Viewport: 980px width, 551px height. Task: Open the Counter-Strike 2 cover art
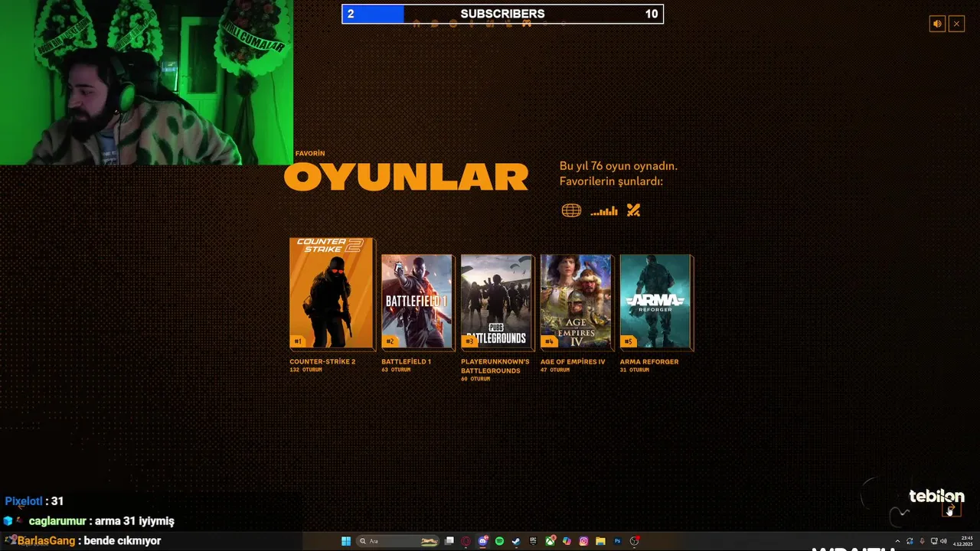(332, 293)
